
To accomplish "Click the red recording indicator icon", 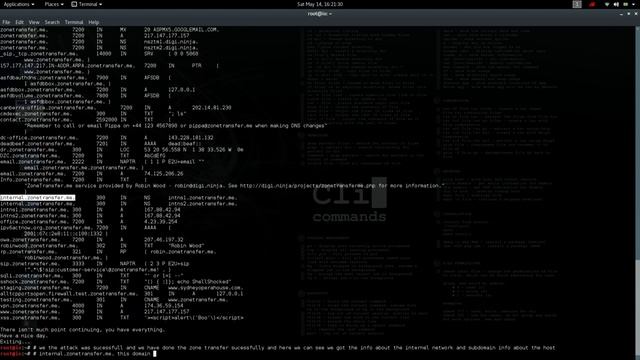I will point(592,4).
